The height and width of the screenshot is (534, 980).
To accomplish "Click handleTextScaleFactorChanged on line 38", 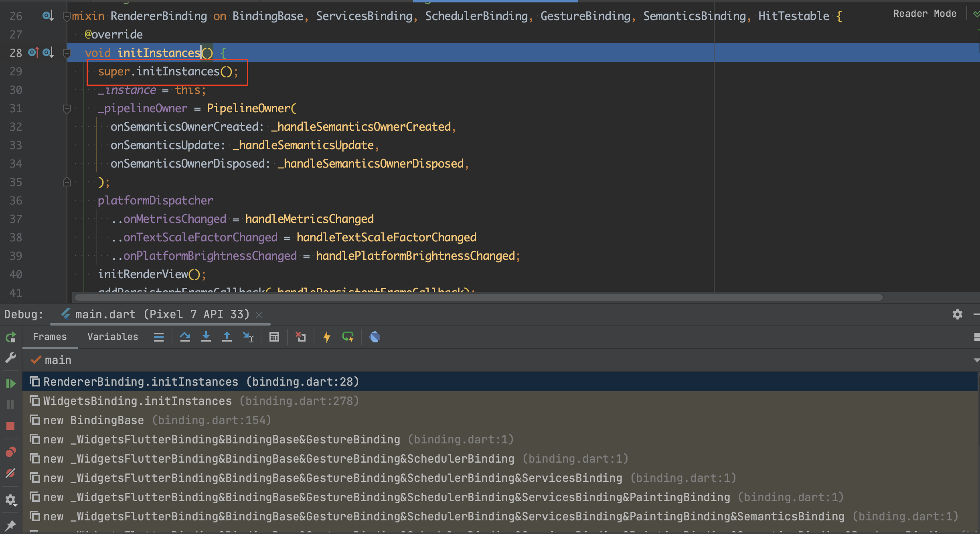I will click(386, 238).
